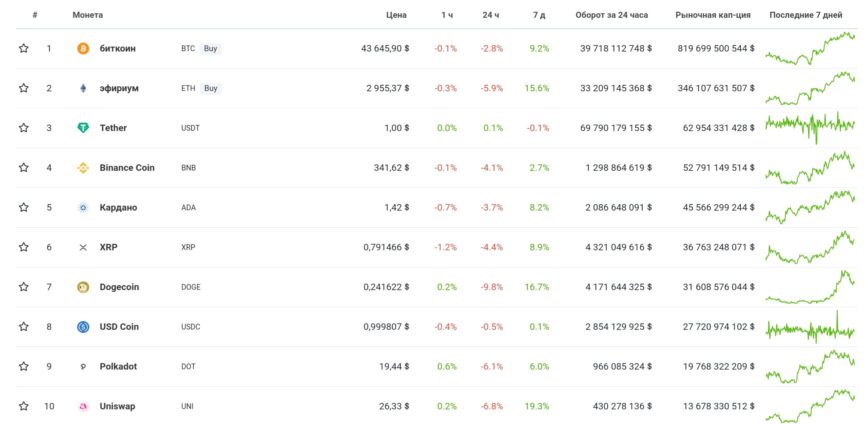This screenshot has width=868, height=425.
Task: Open the USD Coin 7-day sparkline
Action: (810, 327)
